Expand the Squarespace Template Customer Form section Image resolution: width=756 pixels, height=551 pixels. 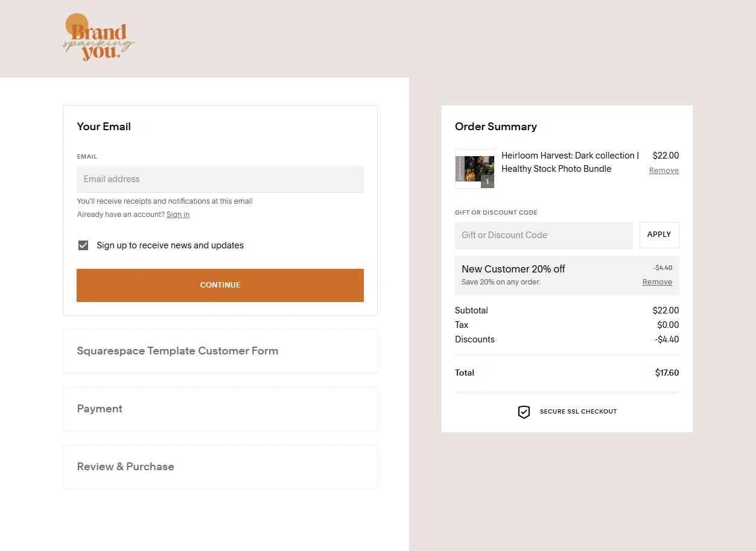pyautogui.click(x=220, y=351)
